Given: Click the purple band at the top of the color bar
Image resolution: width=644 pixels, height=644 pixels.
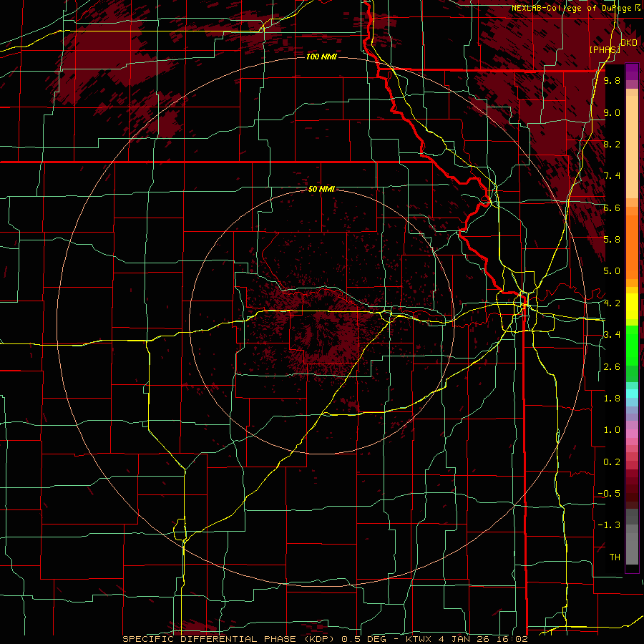Looking at the screenshot, I should click(632, 72).
